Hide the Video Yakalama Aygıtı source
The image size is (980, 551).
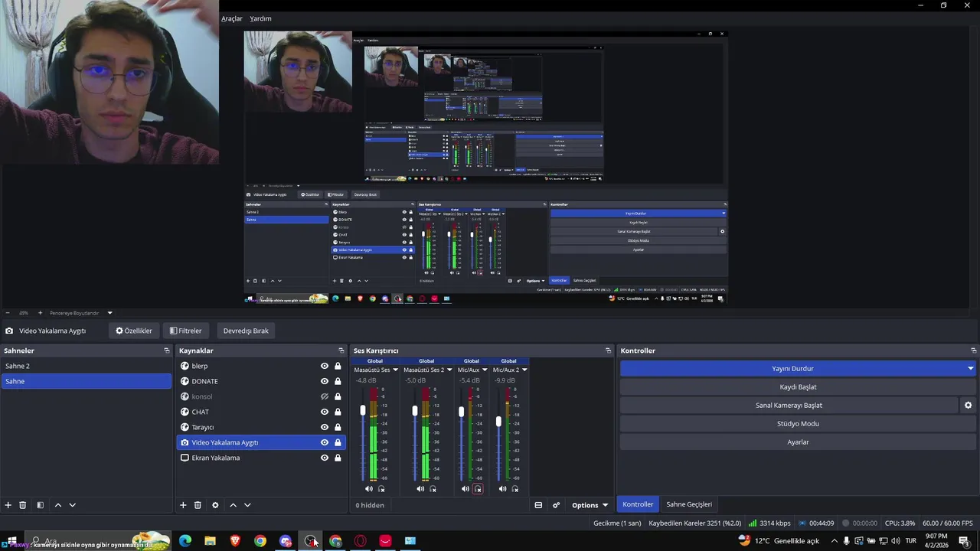(x=325, y=442)
